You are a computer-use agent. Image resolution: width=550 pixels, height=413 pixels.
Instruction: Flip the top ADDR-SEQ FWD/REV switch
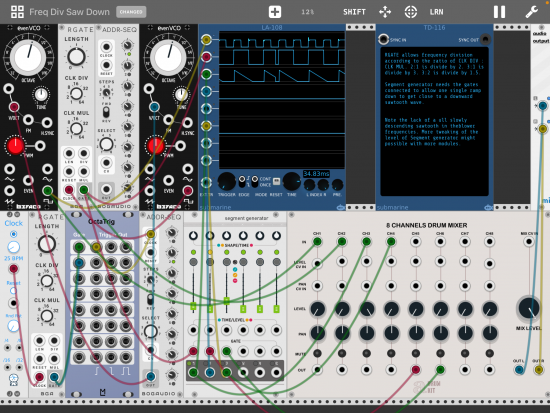(x=106, y=112)
